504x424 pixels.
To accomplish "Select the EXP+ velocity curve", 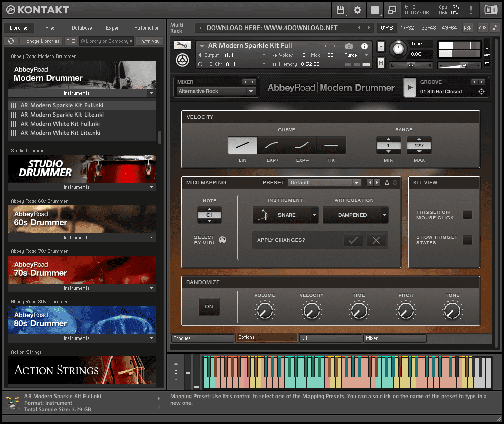I will click(x=272, y=145).
